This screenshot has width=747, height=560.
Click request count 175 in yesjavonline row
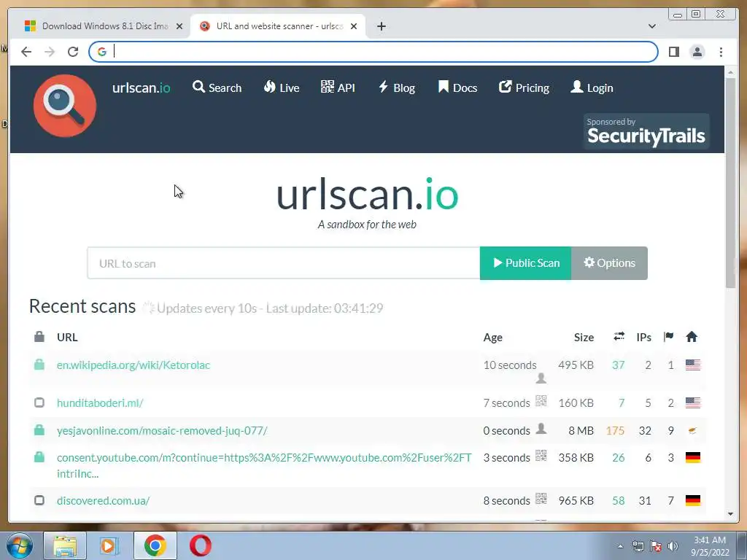(x=615, y=430)
